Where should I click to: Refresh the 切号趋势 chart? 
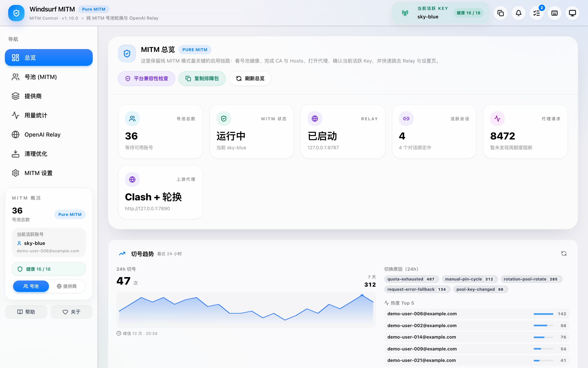[x=564, y=254]
